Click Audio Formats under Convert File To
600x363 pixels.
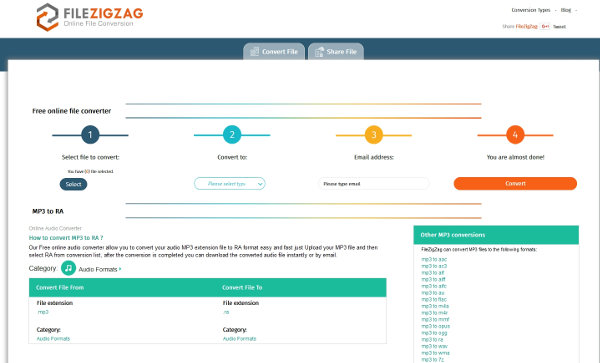click(x=240, y=339)
